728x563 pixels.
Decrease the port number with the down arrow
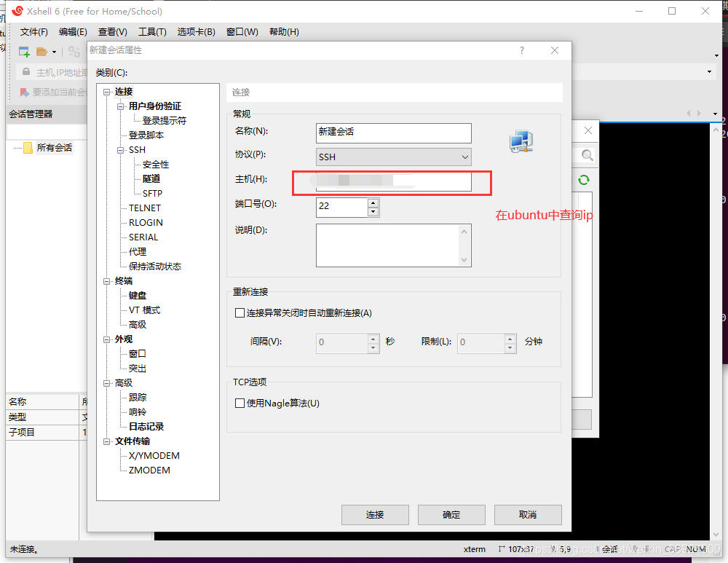pyautogui.click(x=373, y=212)
